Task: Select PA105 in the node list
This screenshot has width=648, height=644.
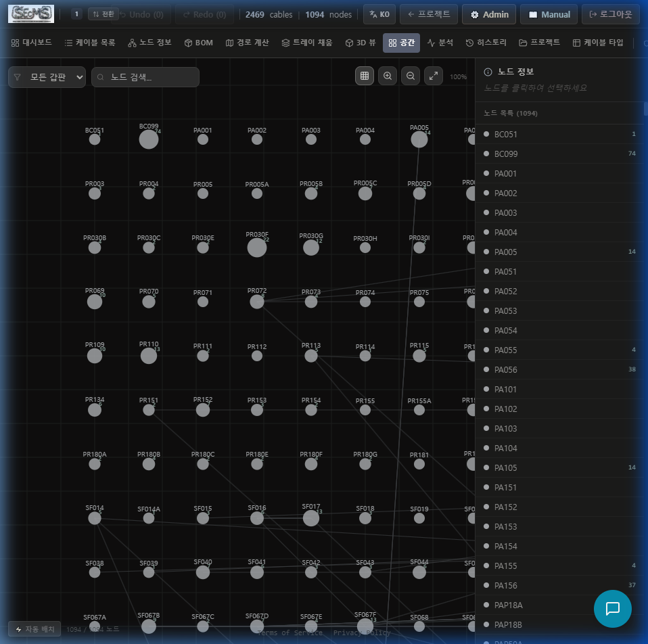Action: pyautogui.click(x=559, y=468)
